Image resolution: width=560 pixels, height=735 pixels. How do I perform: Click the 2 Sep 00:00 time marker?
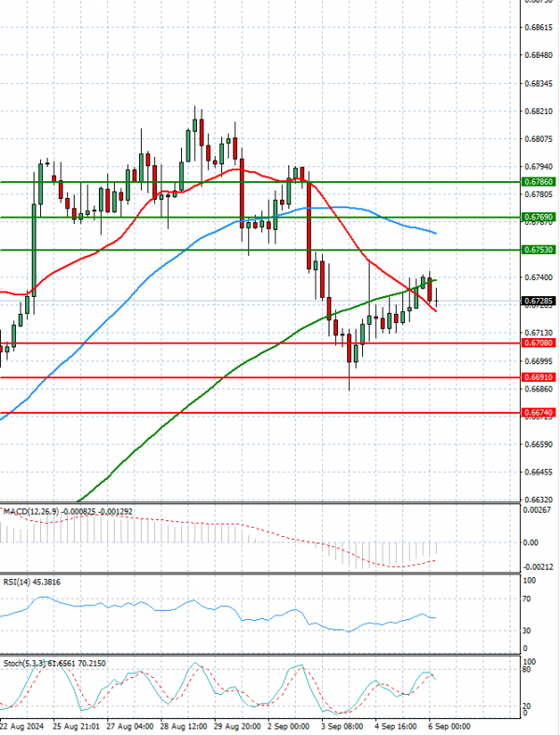pyautogui.click(x=287, y=727)
